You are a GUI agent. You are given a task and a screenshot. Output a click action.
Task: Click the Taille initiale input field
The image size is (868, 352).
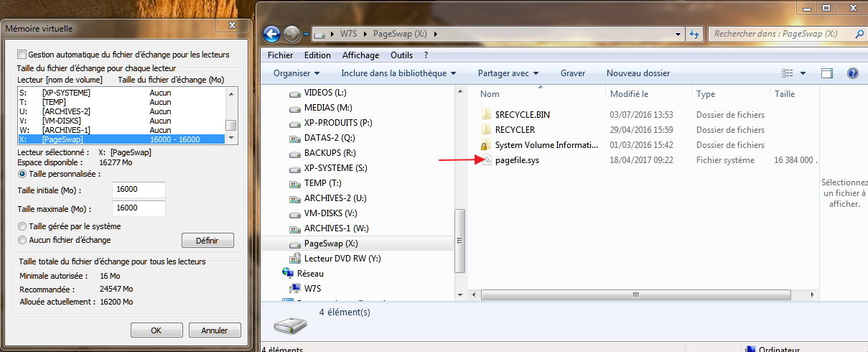click(139, 190)
